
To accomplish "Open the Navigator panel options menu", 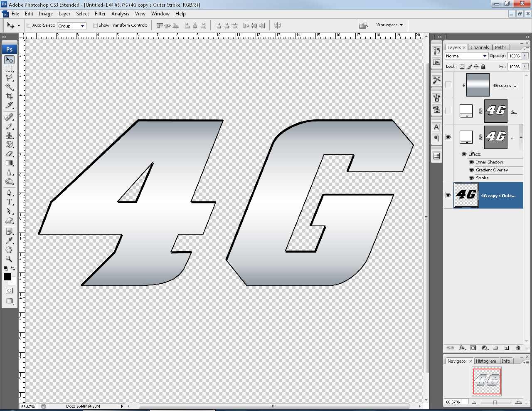I will [x=525, y=362].
